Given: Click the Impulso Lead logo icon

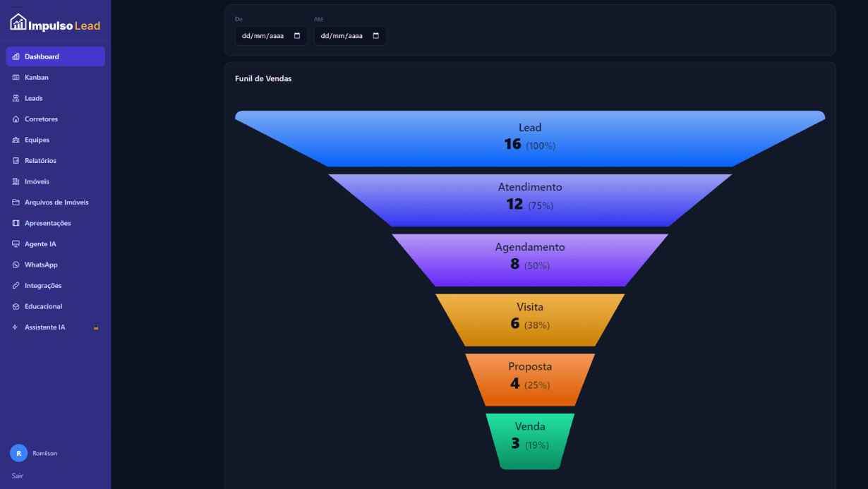Looking at the screenshot, I should point(18,23).
